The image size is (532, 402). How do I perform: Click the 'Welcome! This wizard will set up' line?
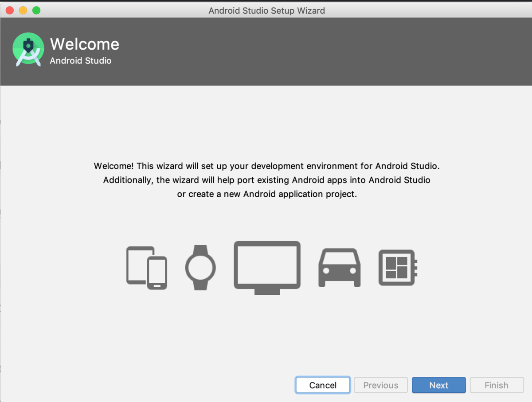[x=267, y=166]
